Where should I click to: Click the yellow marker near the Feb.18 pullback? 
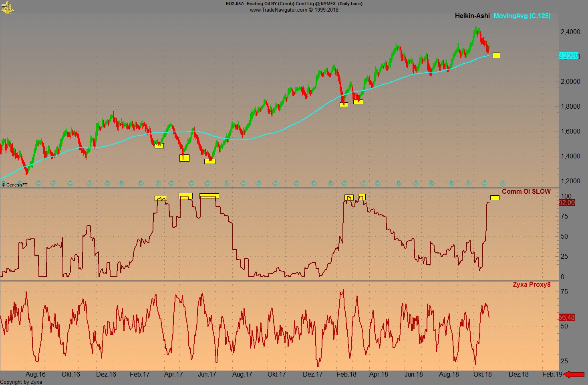point(343,104)
